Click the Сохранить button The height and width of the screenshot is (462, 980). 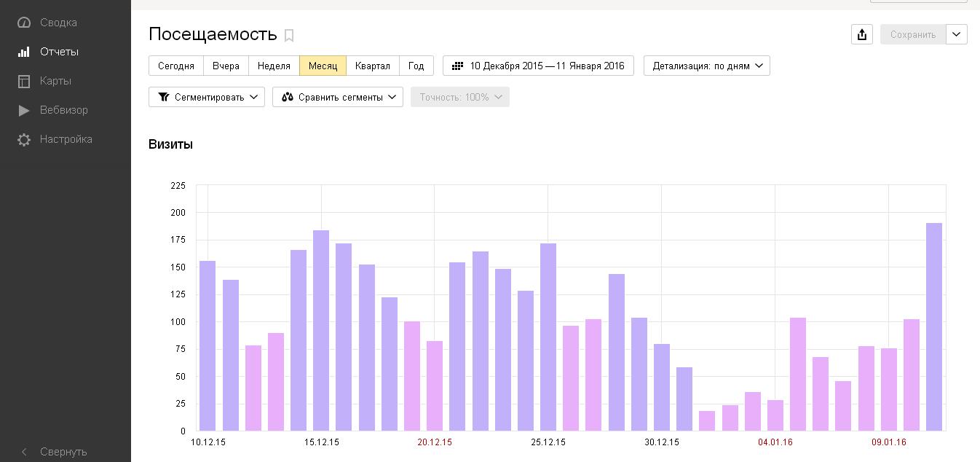(x=913, y=34)
